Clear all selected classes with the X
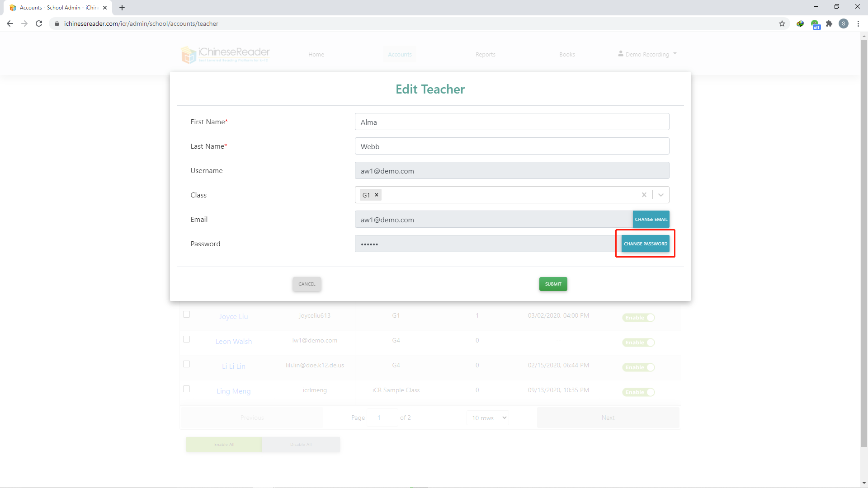 (x=644, y=195)
